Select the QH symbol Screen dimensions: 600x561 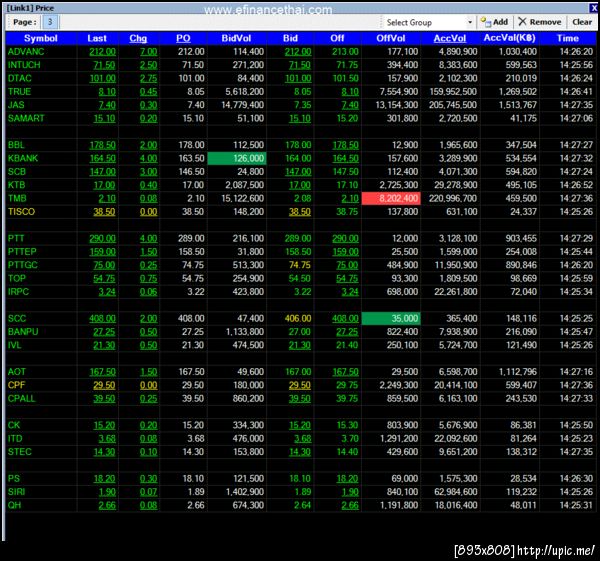pos(14,506)
